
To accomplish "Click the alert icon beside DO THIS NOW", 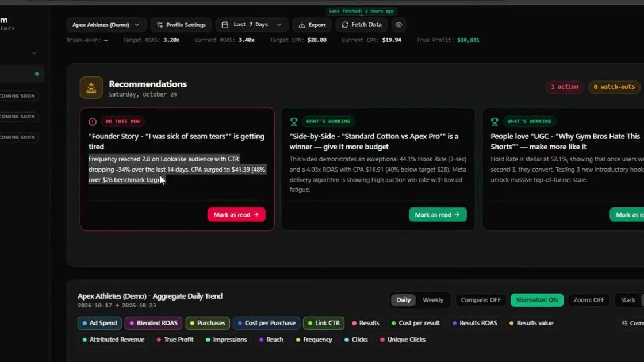I will pyautogui.click(x=93, y=121).
